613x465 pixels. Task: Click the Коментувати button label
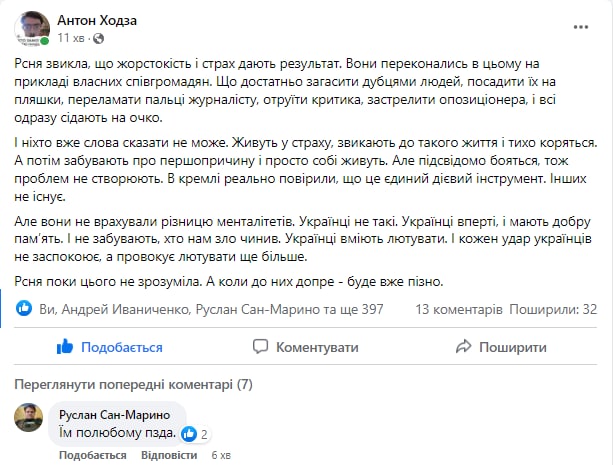pyautogui.click(x=317, y=347)
